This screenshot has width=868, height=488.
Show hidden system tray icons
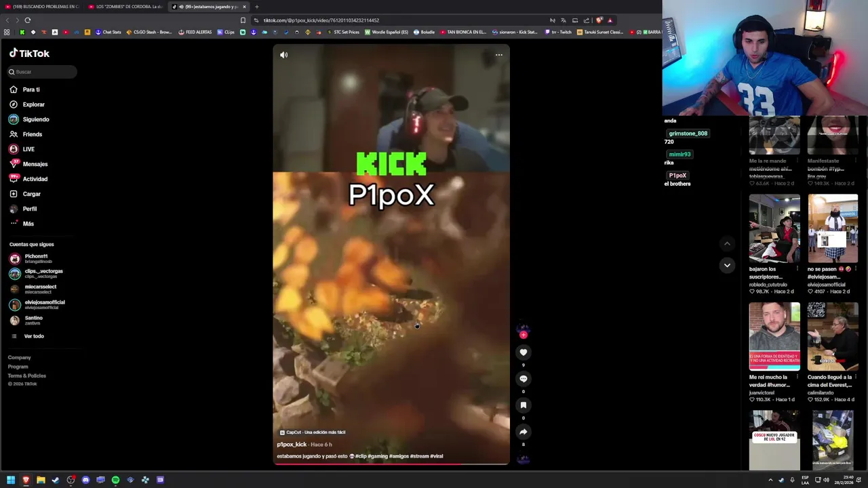pyautogui.click(x=770, y=480)
